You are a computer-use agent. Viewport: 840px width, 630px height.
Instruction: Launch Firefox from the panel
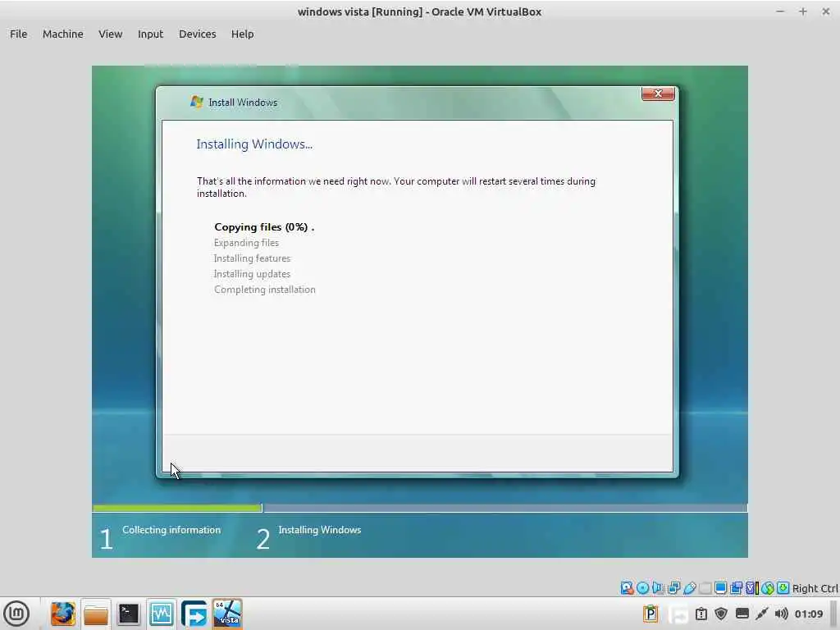click(62, 614)
